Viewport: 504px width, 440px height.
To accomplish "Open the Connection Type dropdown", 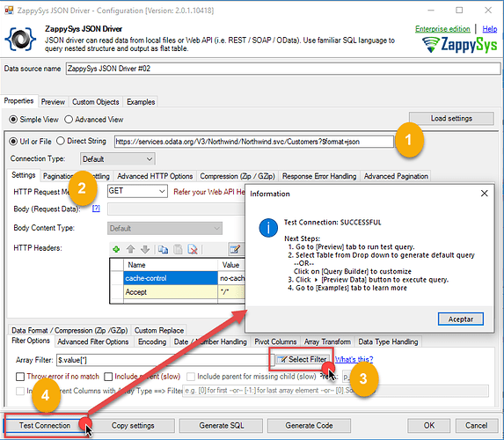I will [x=117, y=159].
